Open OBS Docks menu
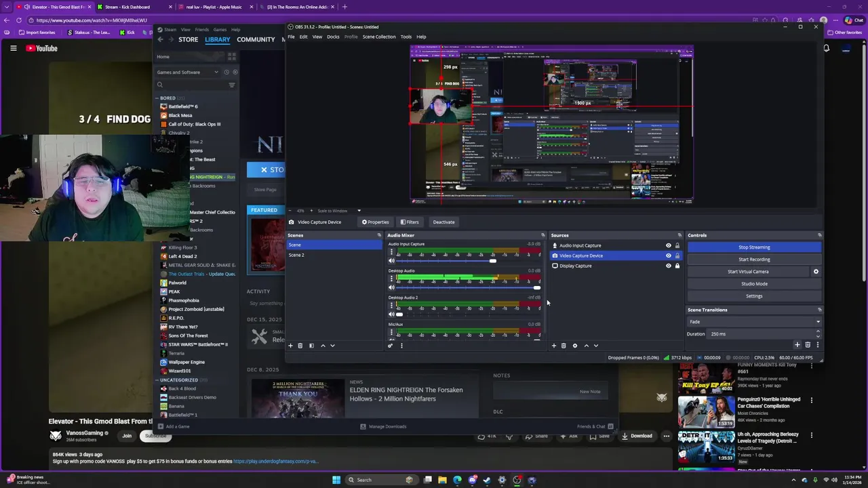The height and width of the screenshot is (488, 868). [x=333, y=37]
